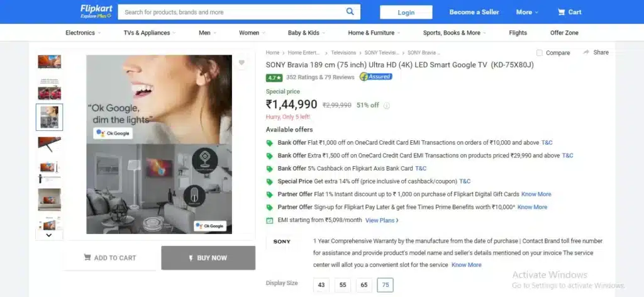
Task: Open 352 Ratings & 79 Reviews
Action: (x=320, y=77)
